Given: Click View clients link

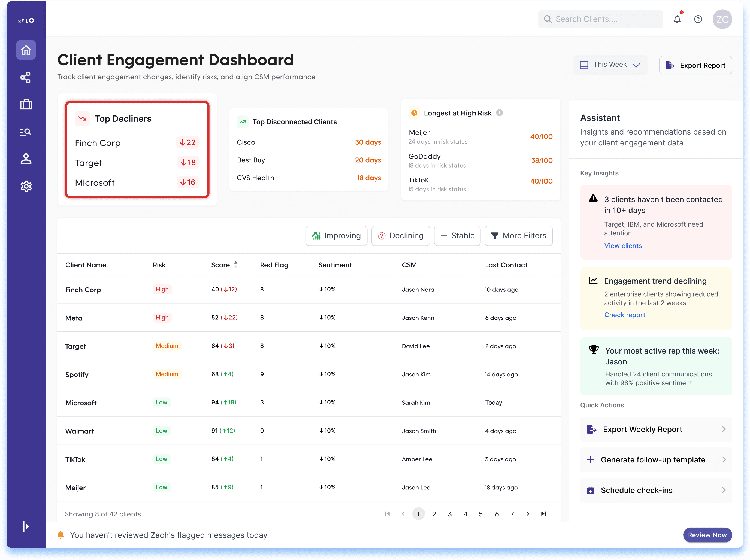Looking at the screenshot, I should coord(623,246).
